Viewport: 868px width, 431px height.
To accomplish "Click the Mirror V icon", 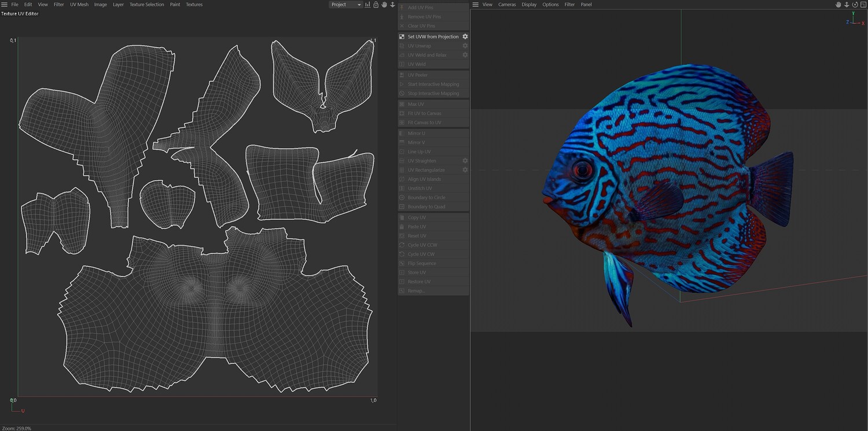I will pyautogui.click(x=402, y=142).
